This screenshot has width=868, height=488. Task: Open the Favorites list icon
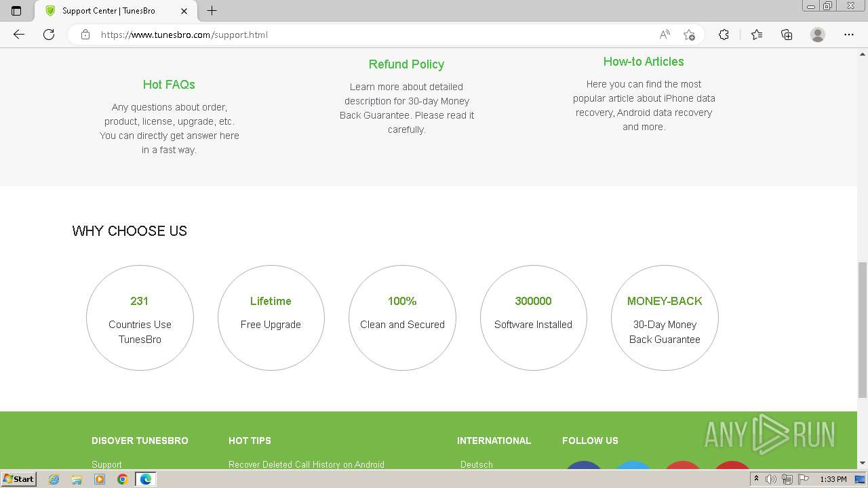click(x=757, y=35)
